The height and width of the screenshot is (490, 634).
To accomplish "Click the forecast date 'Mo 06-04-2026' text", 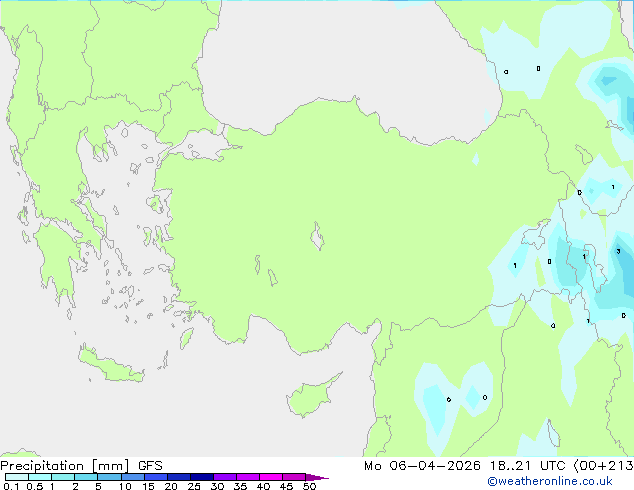I will (x=422, y=466).
